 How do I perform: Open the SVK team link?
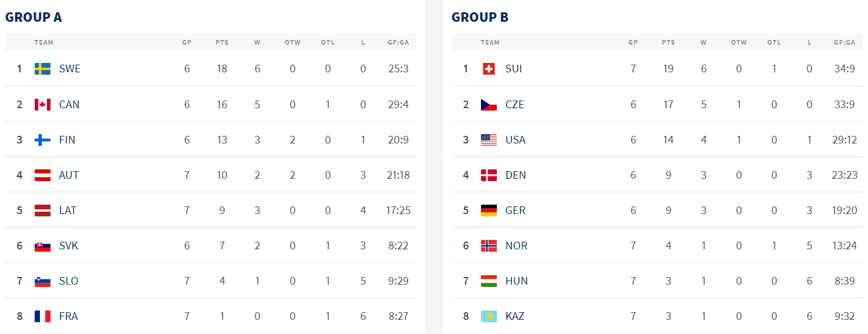coord(69,246)
